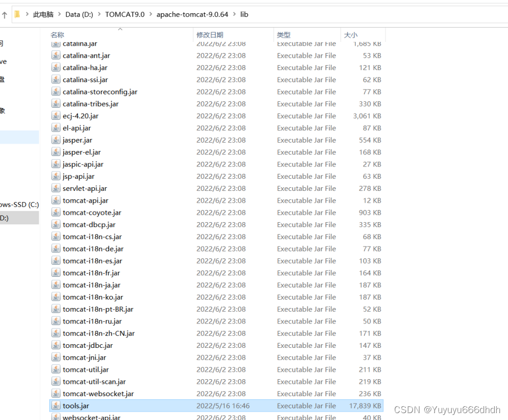Click the 2022/5/16 16:46 date cell
The width and height of the screenshot is (508, 420).
pyautogui.click(x=223, y=406)
